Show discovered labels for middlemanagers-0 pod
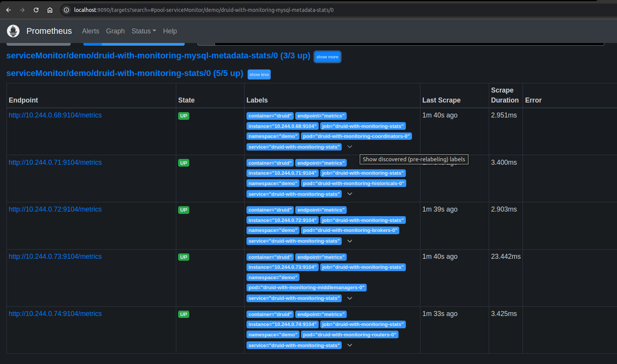This screenshot has width=617, height=364. pos(350,298)
